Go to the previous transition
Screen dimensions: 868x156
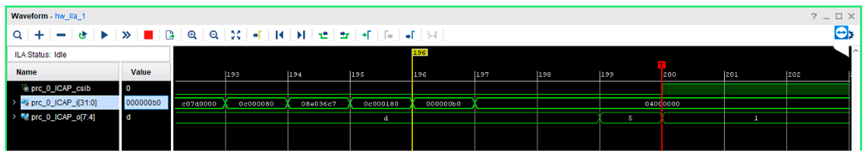pos(323,35)
